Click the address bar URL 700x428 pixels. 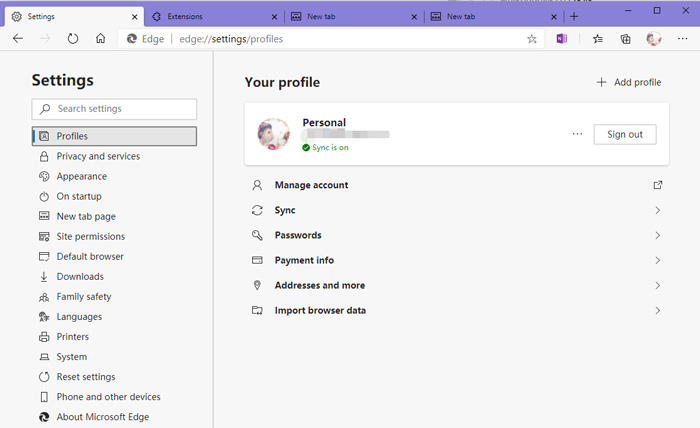(231, 39)
